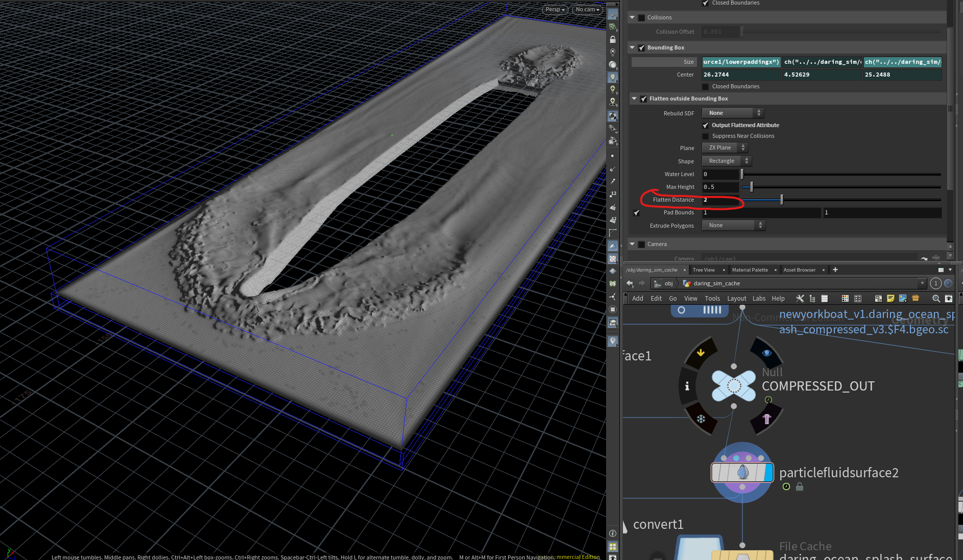Toggle the Bounding Box checkbox

(x=641, y=48)
